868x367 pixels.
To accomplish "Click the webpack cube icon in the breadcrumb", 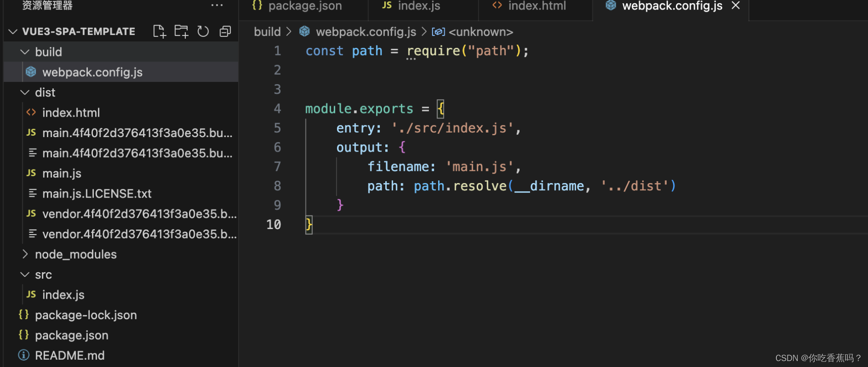I will click(x=305, y=31).
